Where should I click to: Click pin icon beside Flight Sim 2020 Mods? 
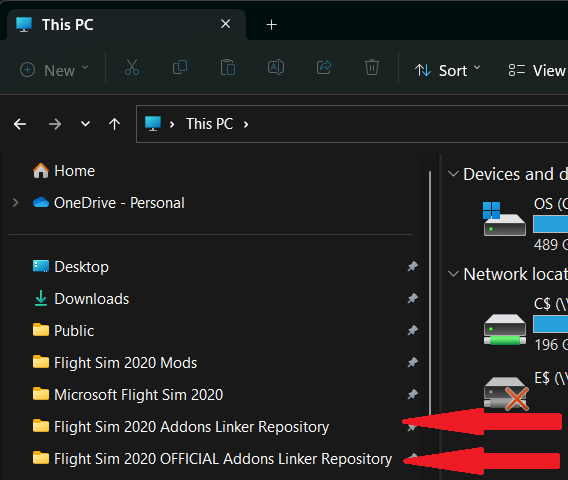(x=413, y=362)
